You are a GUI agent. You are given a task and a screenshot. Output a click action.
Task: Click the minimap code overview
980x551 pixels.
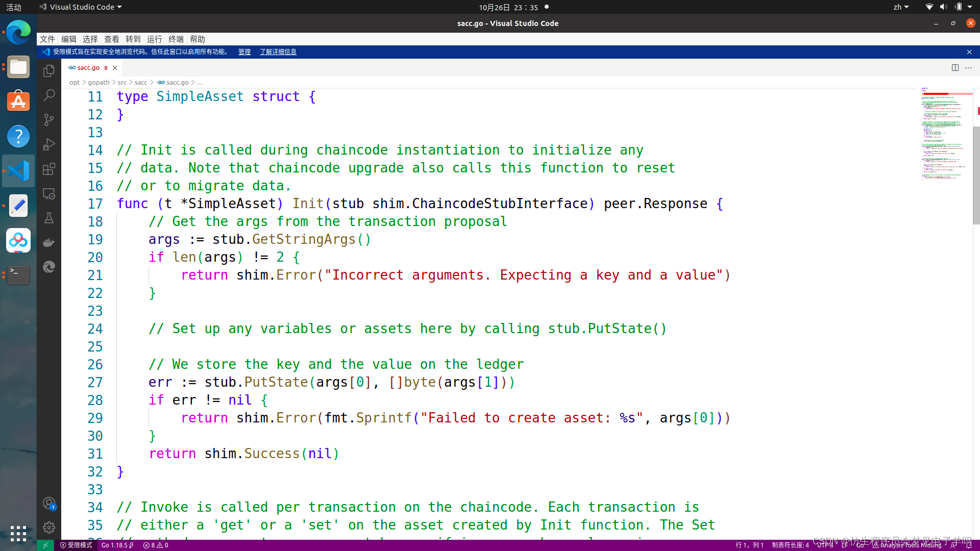click(x=947, y=135)
